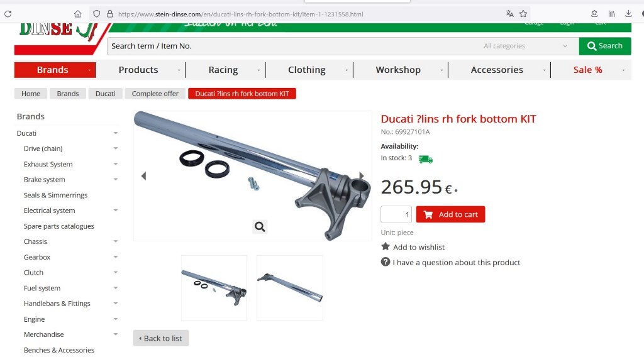Screen dimensions: 644x362
Task: Click the green delivery truck icon
Action: (x=426, y=159)
